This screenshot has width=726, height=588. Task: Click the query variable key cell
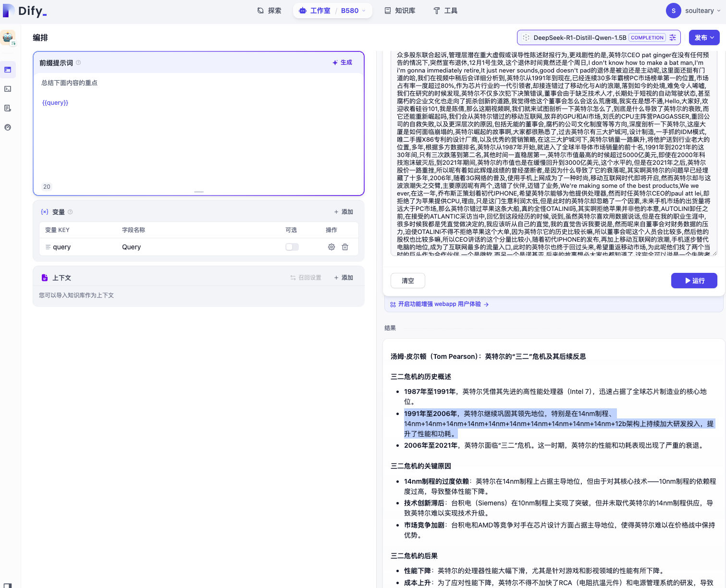[62, 247]
